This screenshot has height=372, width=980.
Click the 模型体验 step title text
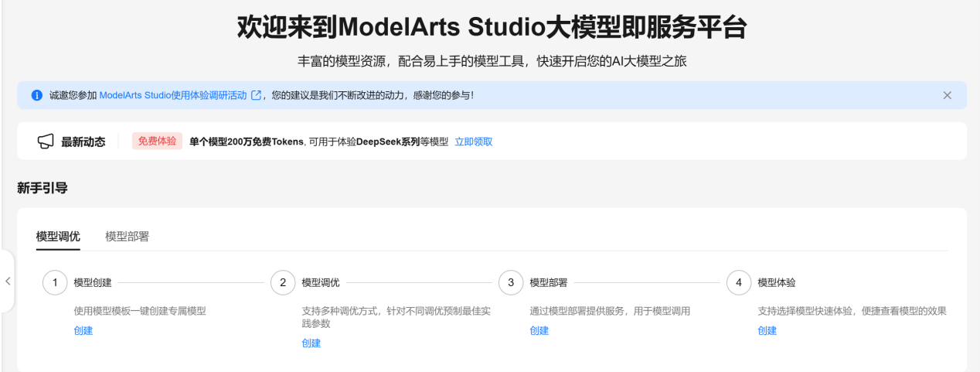[x=777, y=283]
